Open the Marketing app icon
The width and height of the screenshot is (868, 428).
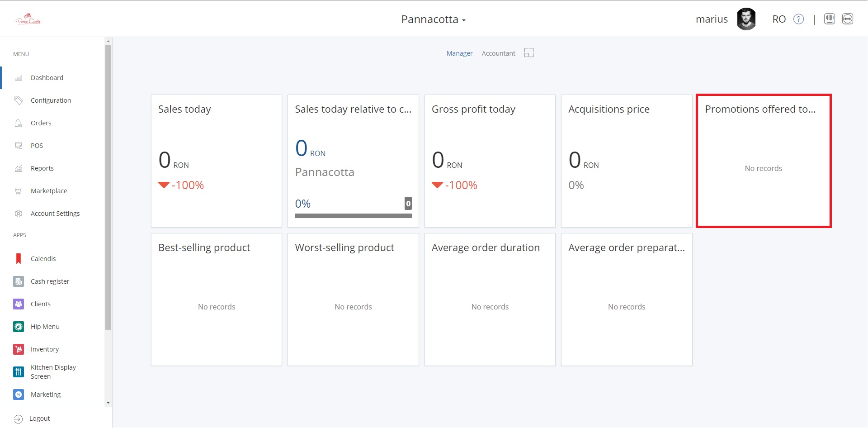19,395
